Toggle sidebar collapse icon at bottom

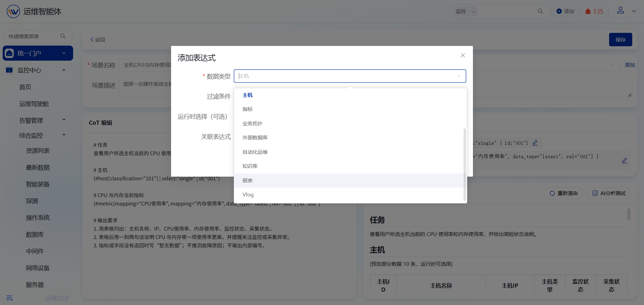pos(9,298)
